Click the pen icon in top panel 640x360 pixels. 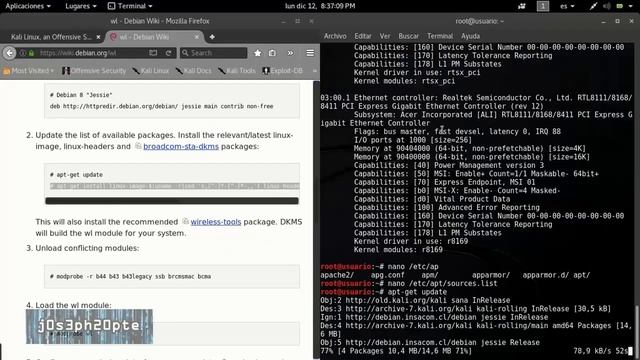[593, 6]
